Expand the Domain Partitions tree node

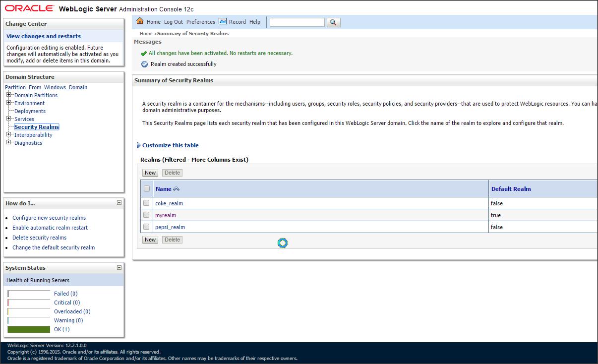[9, 95]
